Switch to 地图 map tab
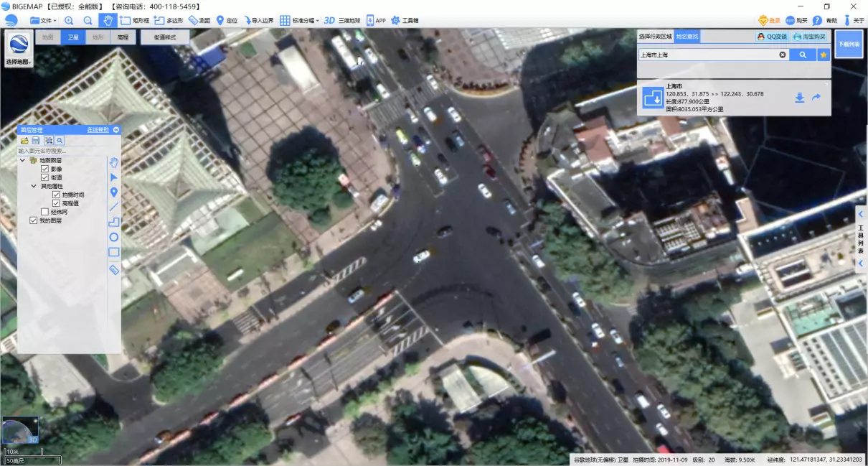868x466 pixels. [47, 37]
